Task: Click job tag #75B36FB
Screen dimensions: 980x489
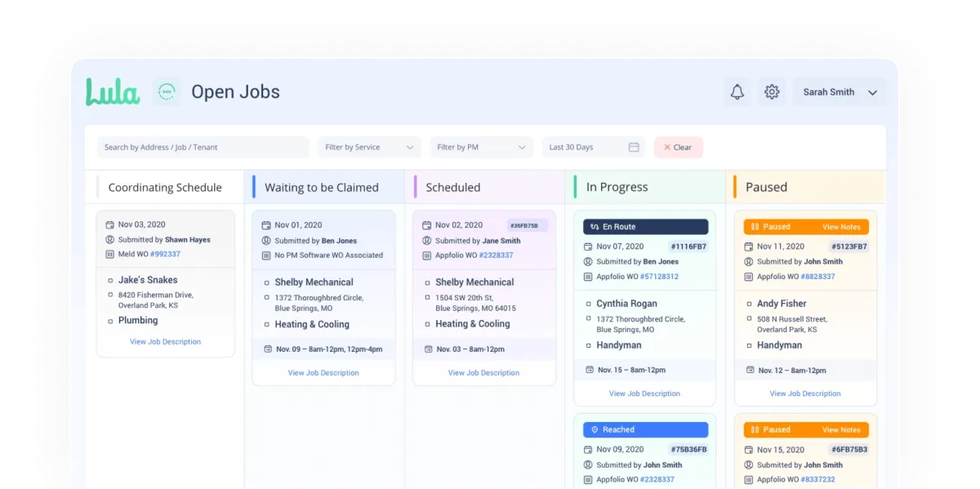Action: [688, 449]
